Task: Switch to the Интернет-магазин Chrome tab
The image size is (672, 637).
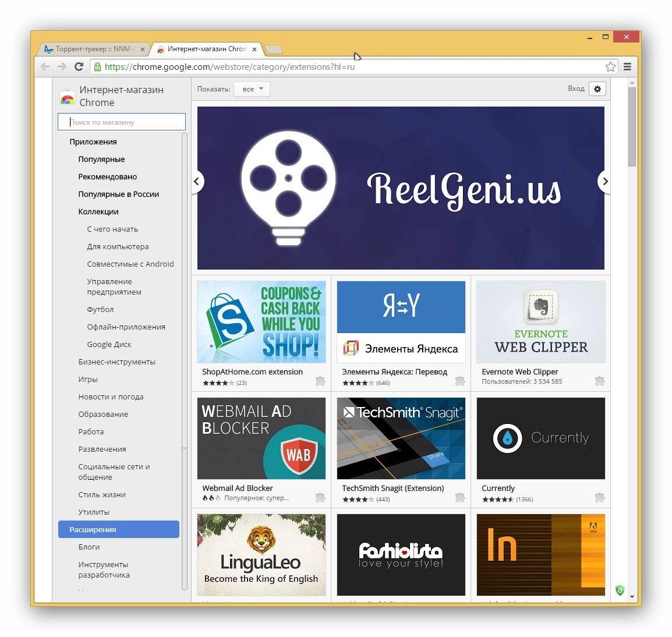Action: pos(207,49)
